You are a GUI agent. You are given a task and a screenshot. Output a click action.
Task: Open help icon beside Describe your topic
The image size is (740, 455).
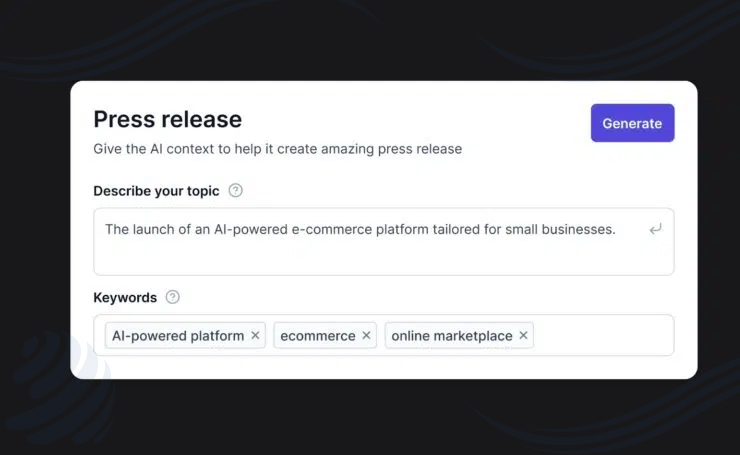[x=235, y=191]
